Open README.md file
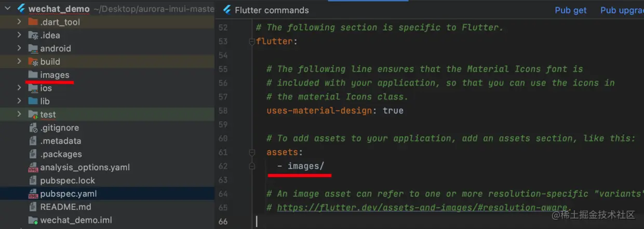 tap(65, 207)
